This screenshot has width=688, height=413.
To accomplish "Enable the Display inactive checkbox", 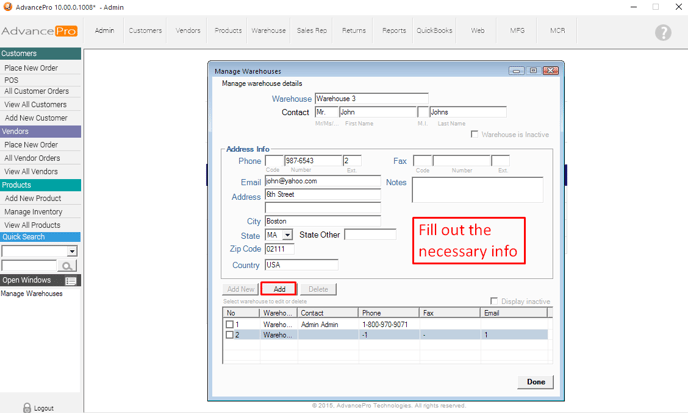I will [494, 301].
